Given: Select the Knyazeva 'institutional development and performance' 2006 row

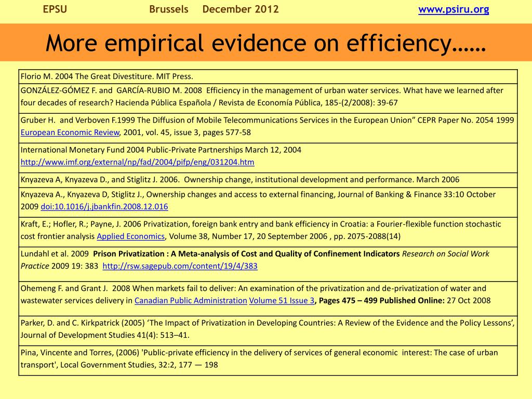Looking at the screenshot, I should click(268, 180).
